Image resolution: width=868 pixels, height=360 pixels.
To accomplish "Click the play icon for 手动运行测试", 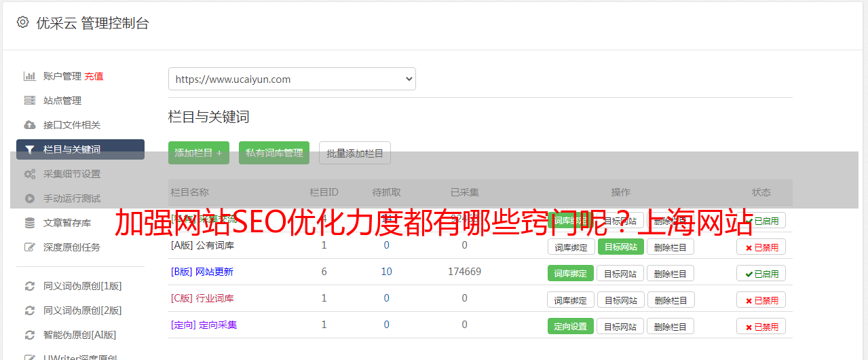I will 29,198.
